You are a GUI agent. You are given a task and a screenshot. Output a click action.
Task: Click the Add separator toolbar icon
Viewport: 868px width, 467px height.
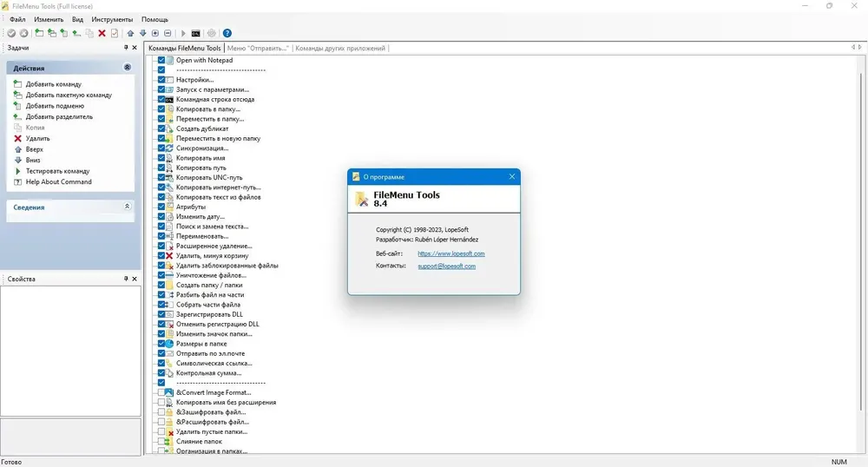tap(76, 33)
